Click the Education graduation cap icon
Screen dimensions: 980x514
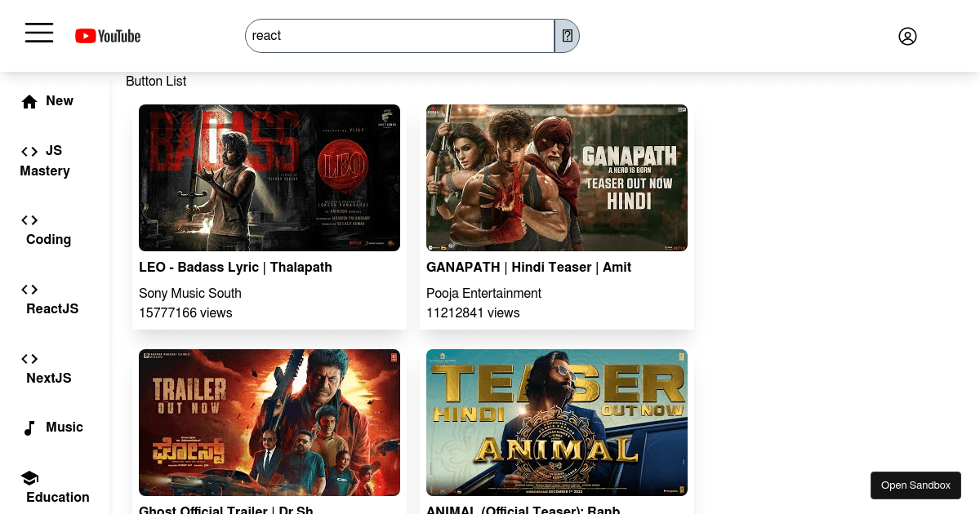pyautogui.click(x=29, y=478)
